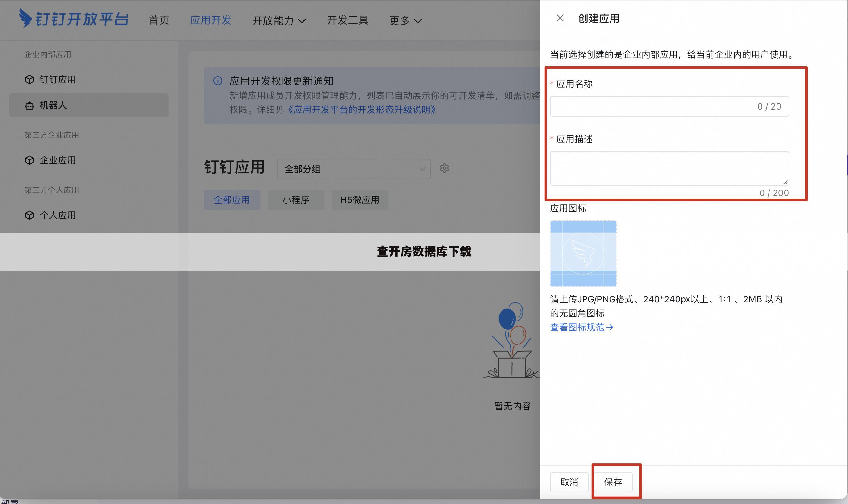Open the 应用开发 navigation tab
Image resolution: width=848 pixels, height=504 pixels.
click(210, 20)
